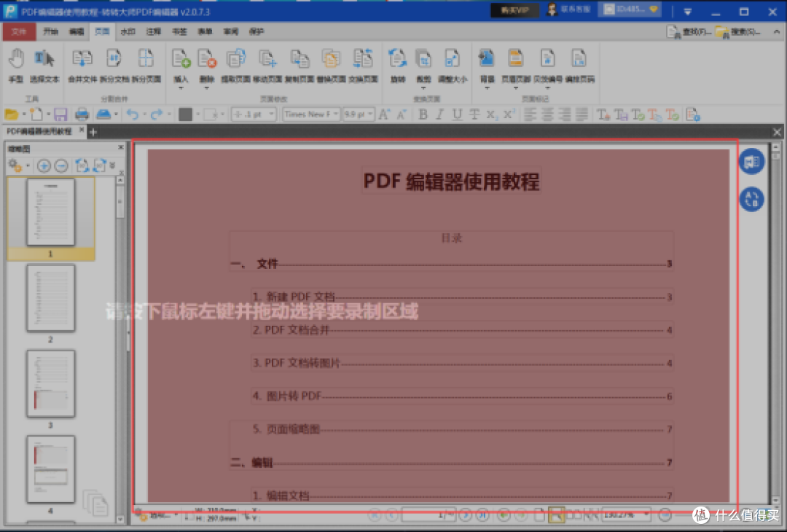Screen dimensions: 787x532
Task: Switch to the Start ribbon tab
Action: 50,31
